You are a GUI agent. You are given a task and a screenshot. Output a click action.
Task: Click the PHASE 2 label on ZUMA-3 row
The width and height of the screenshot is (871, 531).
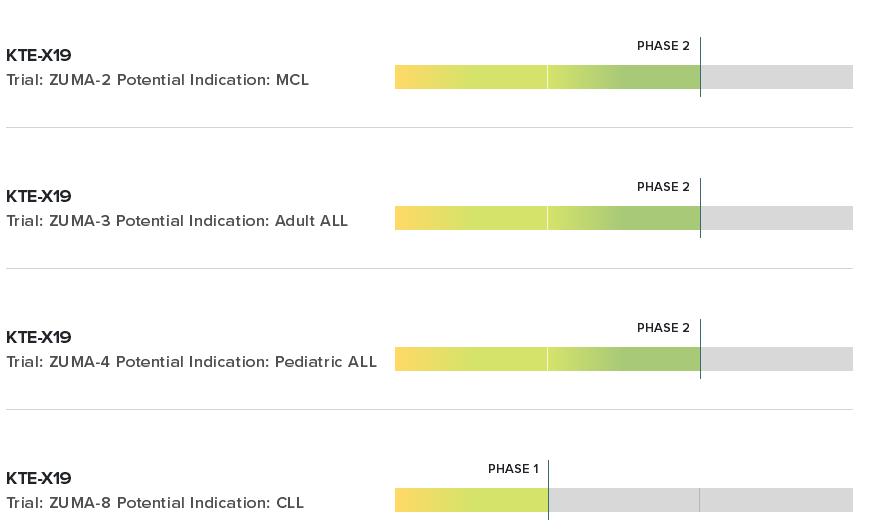[x=663, y=187]
